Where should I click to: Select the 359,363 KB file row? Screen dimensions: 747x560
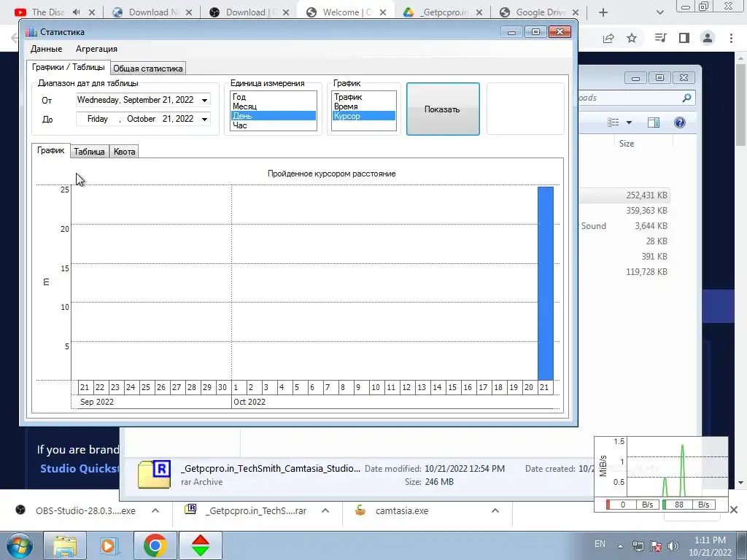[624, 211]
